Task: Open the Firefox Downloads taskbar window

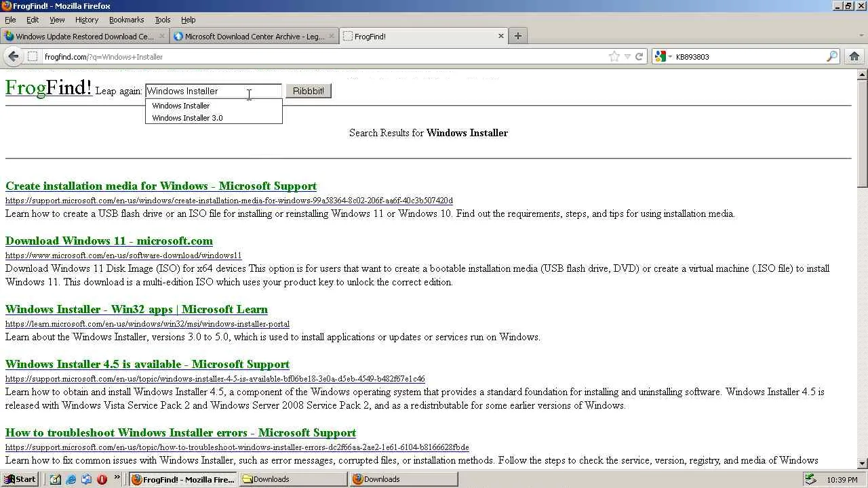Action: 404,479
